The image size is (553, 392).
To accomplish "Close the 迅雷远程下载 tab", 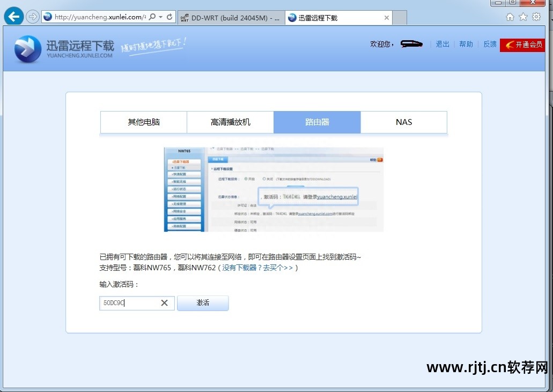I will pyautogui.click(x=387, y=18).
